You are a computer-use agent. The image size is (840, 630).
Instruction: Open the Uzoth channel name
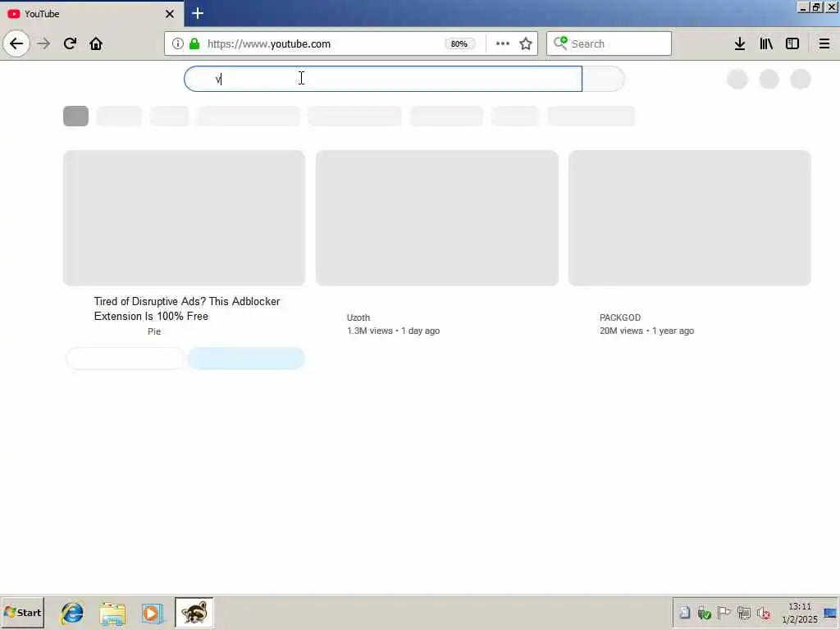[358, 317]
